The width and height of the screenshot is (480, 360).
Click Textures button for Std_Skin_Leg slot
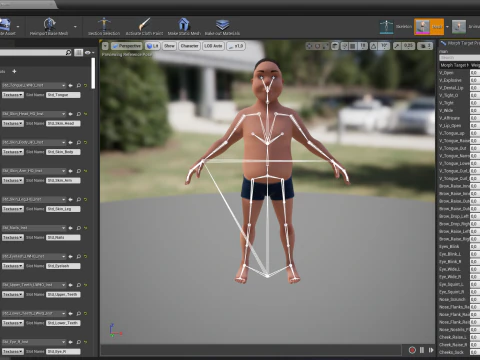13,209
